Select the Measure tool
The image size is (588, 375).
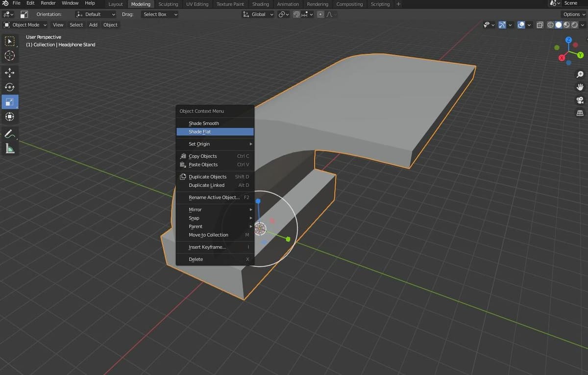[x=9, y=149]
